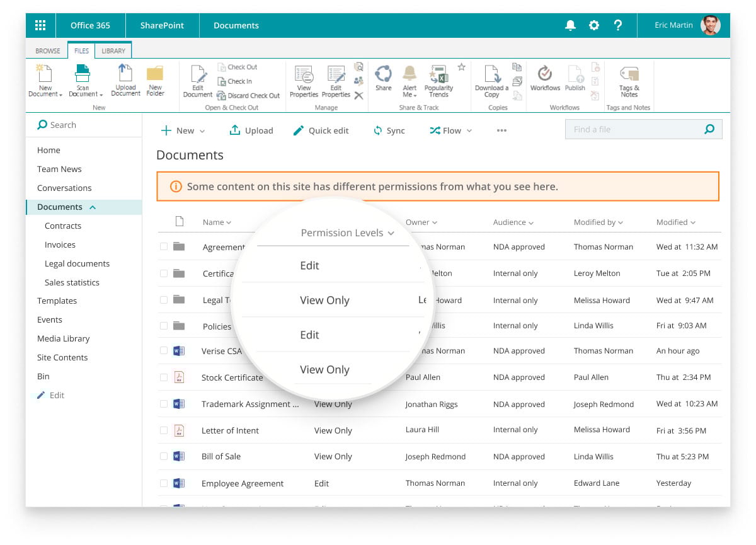
Task: Collapse the Documents section in sidebar
Action: coord(93,207)
